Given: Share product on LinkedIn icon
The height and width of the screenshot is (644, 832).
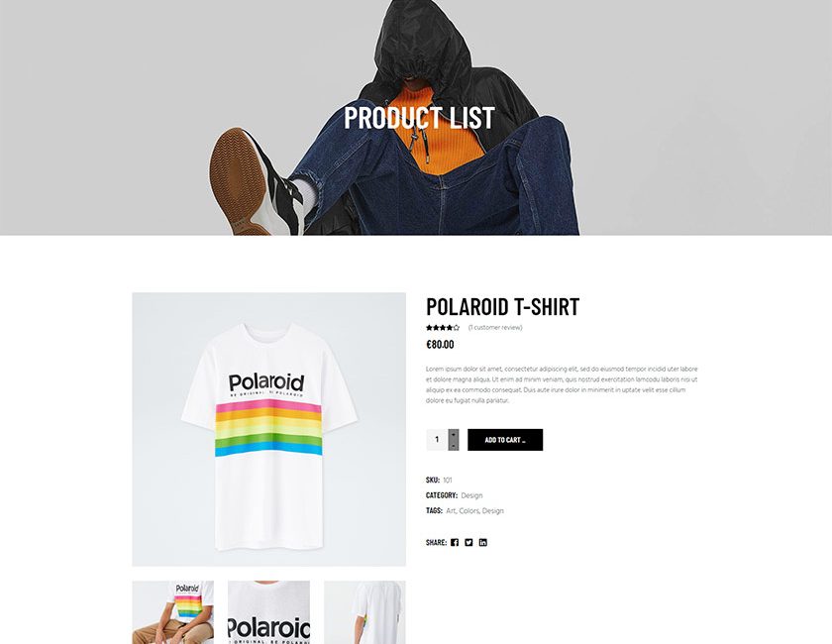Looking at the screenshot, I should 483,542.
